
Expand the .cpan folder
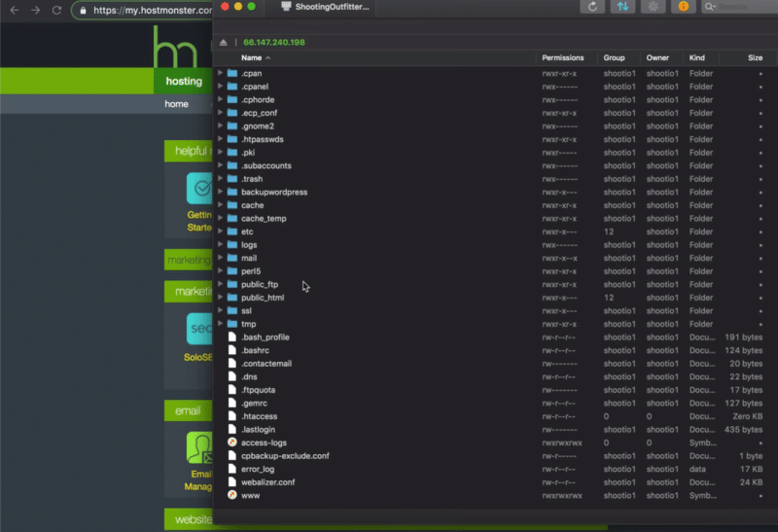[221, 73]
